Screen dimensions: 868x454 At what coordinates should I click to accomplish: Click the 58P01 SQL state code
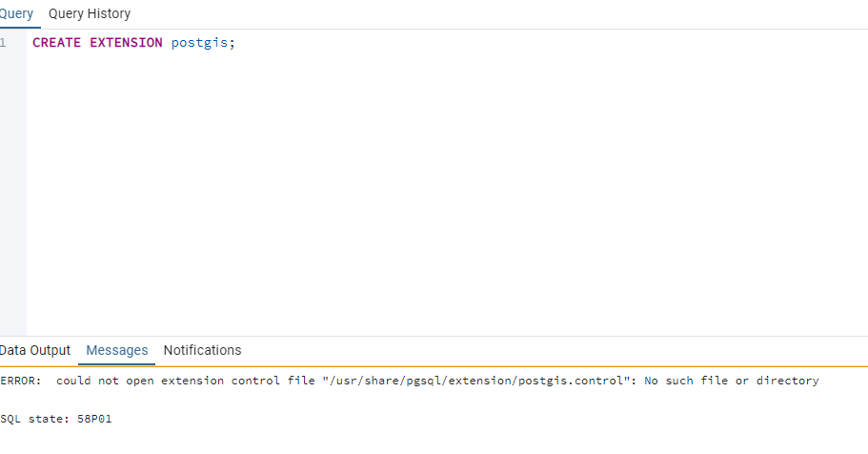[94, 419]
